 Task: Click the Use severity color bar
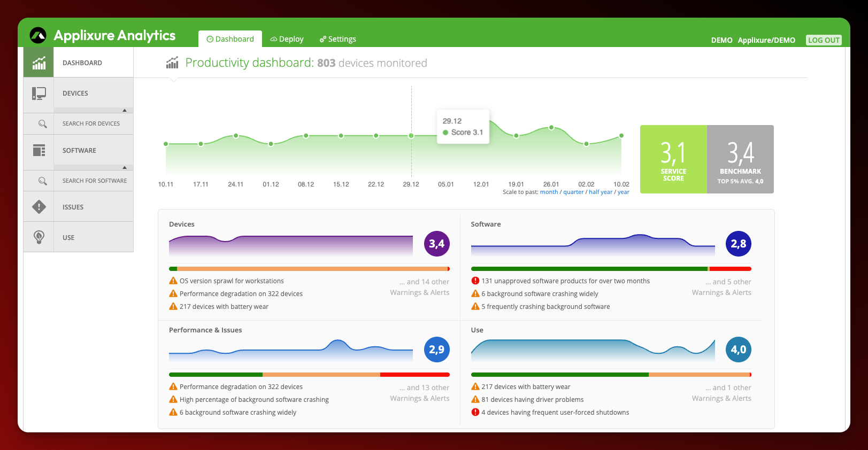611,375
